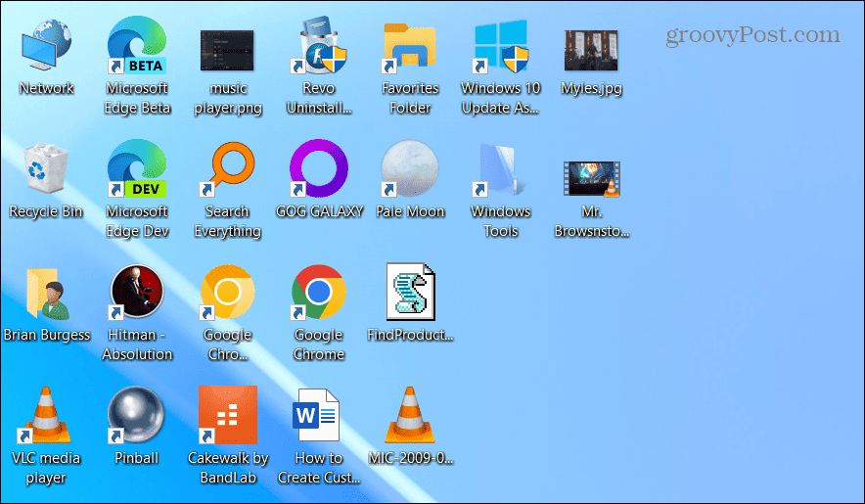Select the Windows Tools shortcut
The width and height of the screenshot is (865, 504).
point(500,172)
